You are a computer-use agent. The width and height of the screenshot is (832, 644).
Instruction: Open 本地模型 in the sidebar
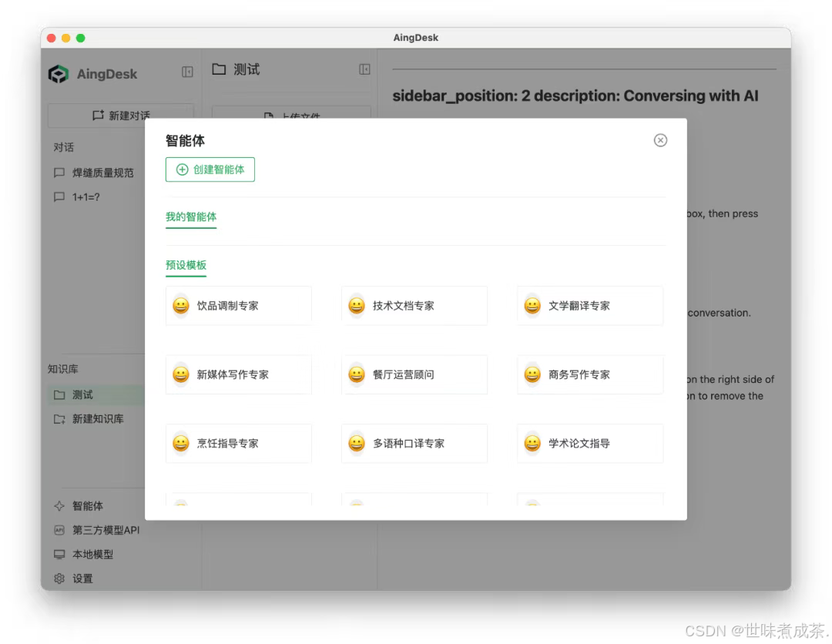coord(92,555)
